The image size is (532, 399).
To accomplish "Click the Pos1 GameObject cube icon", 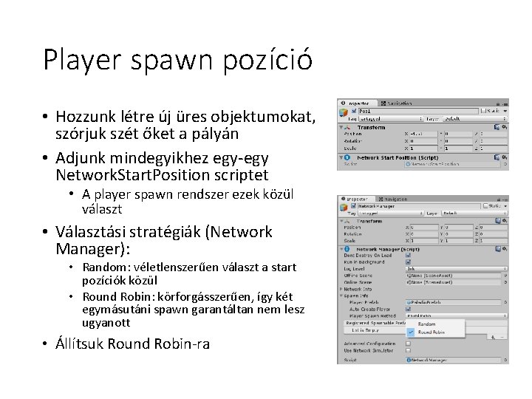I will click(344, 112).
